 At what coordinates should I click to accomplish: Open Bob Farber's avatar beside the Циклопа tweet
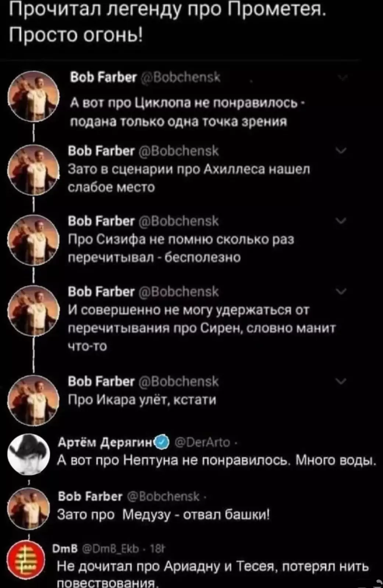coord(34,96)
